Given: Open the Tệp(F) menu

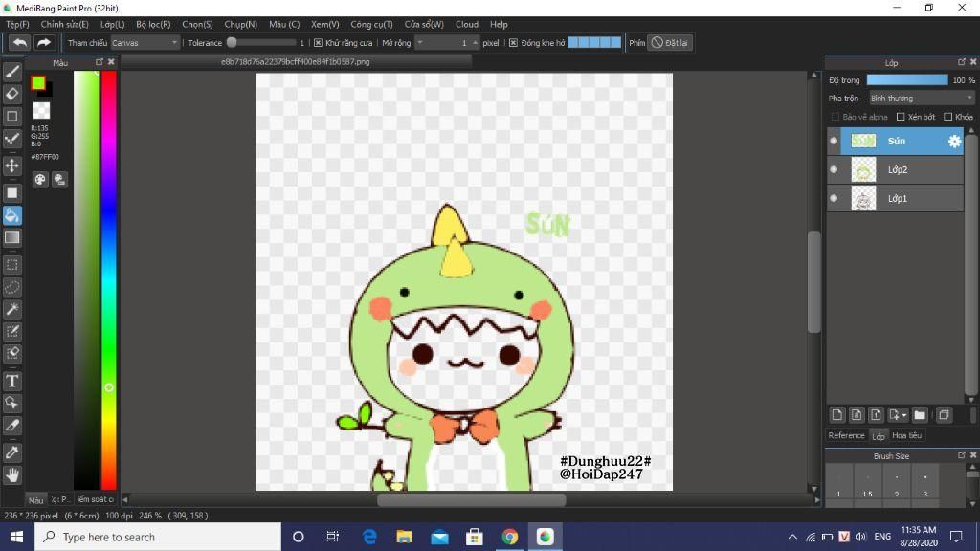Looking at the screenshot, I should coord(17,24).
